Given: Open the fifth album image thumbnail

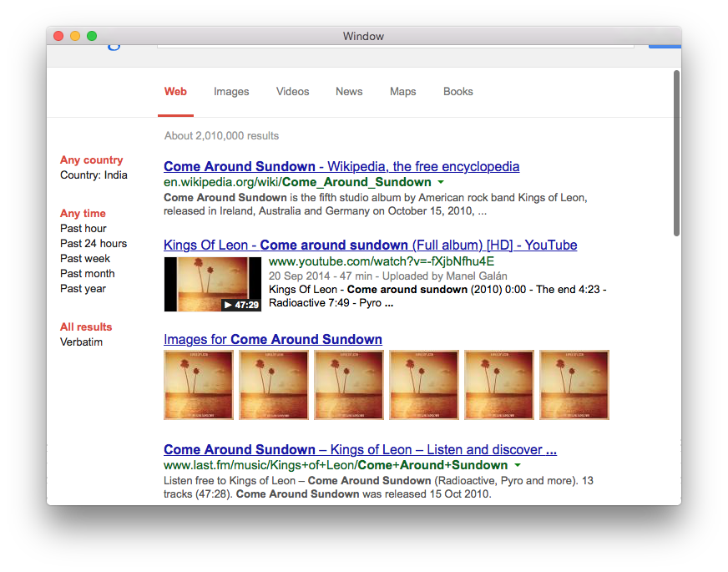Looking at the screenshot, I should point(499,385).
